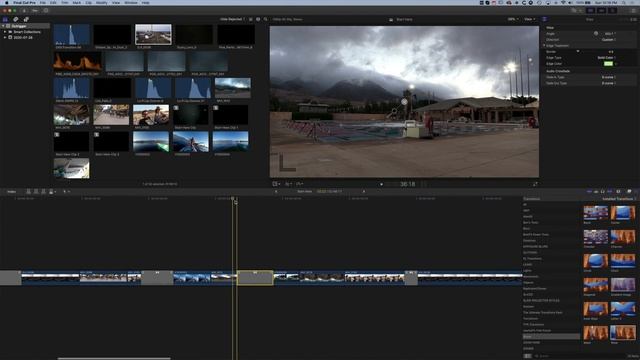This screenshot has height=360, width=640.
Task: Toggle timeline snapping
Action: tap(610, 191)
